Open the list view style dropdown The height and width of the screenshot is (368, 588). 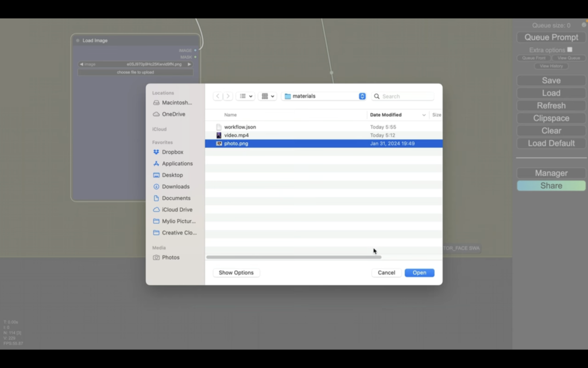tap(245, 97)
